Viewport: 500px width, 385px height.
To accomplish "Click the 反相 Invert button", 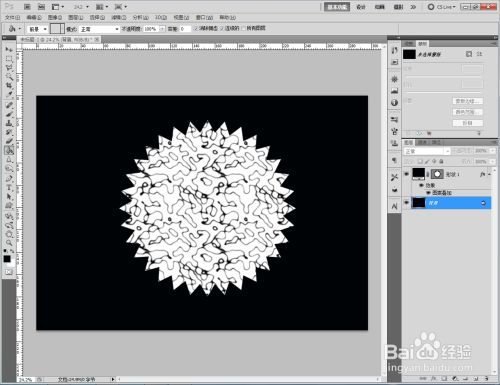I will (x=467, y=123).
